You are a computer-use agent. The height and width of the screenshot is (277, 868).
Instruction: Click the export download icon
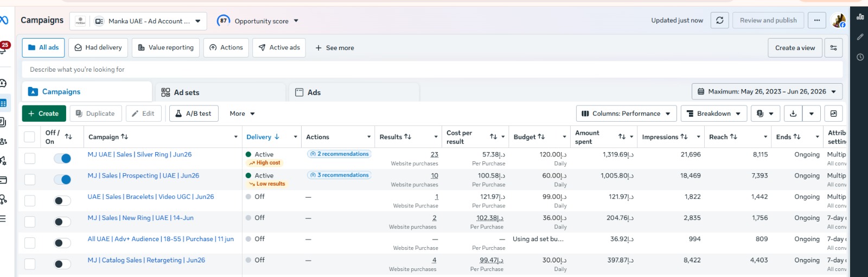point(793,114)
